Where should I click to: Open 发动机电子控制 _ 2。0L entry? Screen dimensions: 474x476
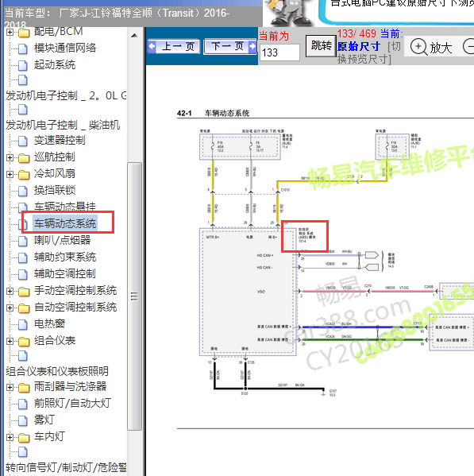click(x=66, y=95)
